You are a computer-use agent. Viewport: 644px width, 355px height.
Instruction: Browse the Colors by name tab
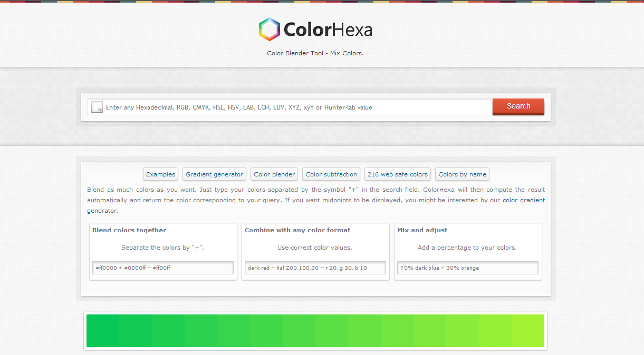462,174
